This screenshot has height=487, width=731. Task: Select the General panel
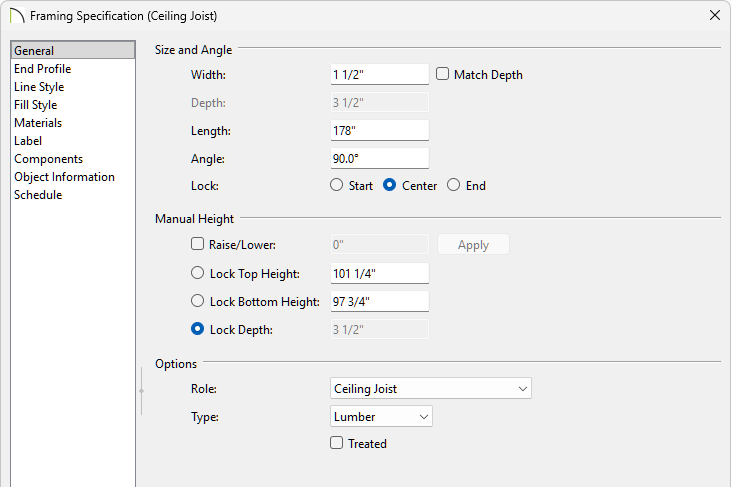[x=73, y=50]
